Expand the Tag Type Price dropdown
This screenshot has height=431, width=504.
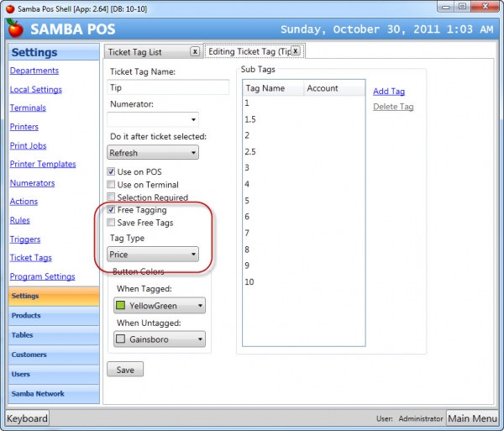[153, 255]
